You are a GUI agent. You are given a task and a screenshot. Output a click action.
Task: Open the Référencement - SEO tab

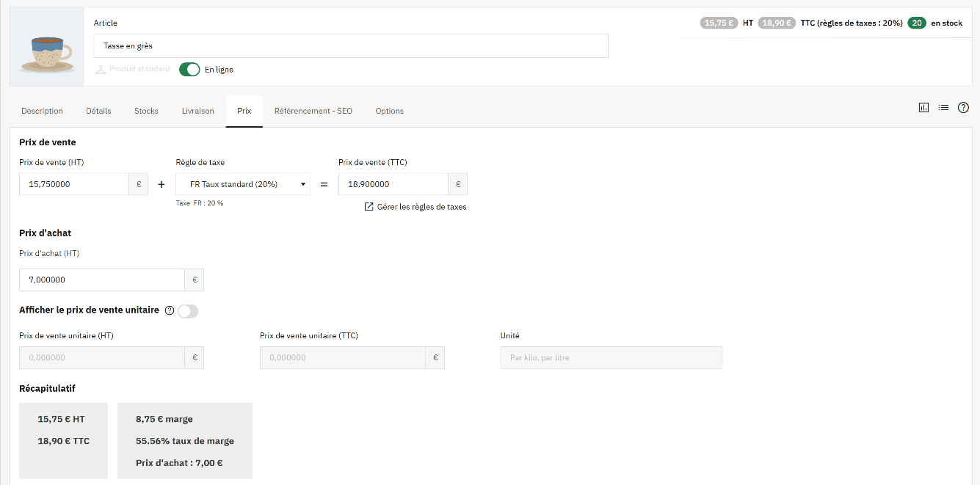pyautogui.click(x=313, y=111)
